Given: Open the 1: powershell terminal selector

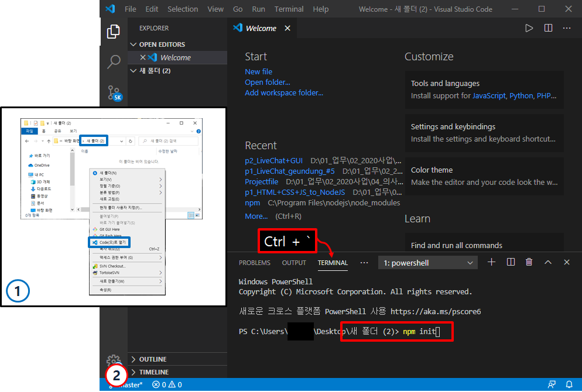Looking at the screenshot, I should (428, 263).
